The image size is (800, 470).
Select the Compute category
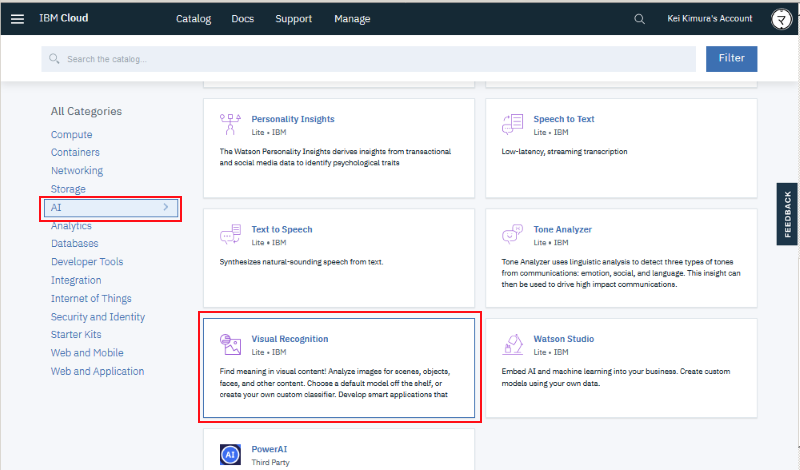tap(71, 135)
